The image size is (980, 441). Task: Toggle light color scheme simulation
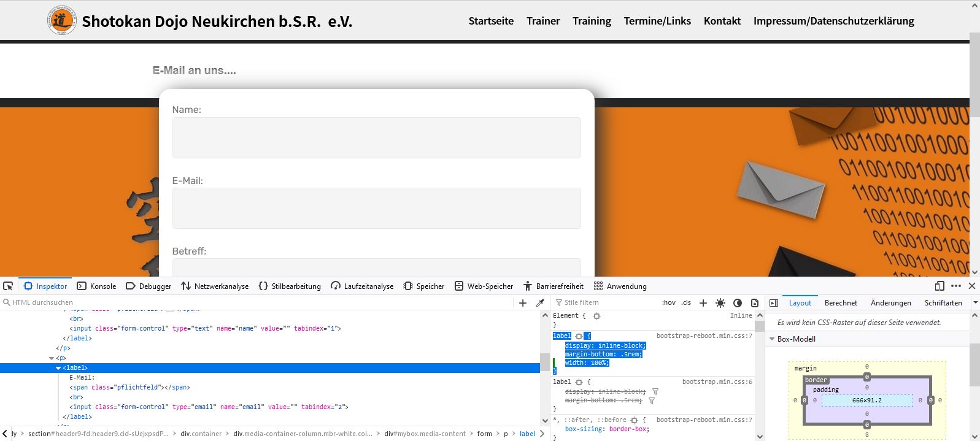click(x=720, y=302)
